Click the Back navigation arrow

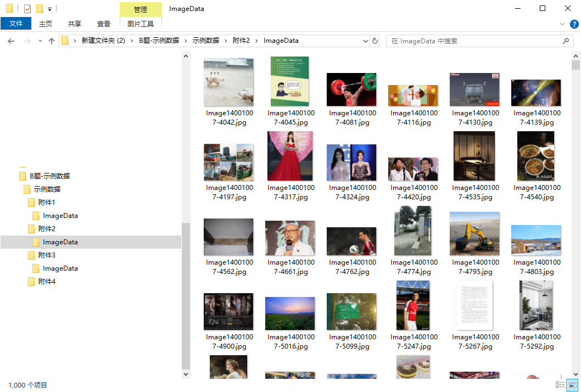(x=11, y=41)
